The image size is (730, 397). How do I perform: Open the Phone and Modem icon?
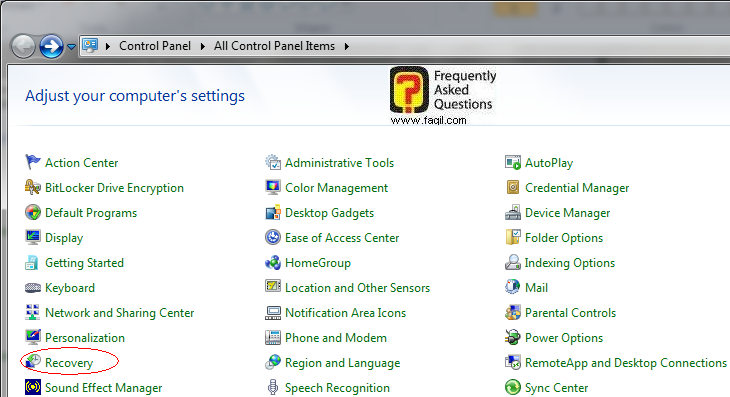tap(273, 338)
